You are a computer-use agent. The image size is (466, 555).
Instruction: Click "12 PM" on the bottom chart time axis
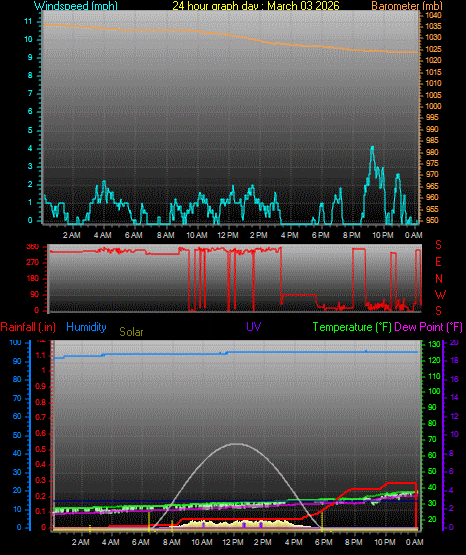click(x=233, y=542)
